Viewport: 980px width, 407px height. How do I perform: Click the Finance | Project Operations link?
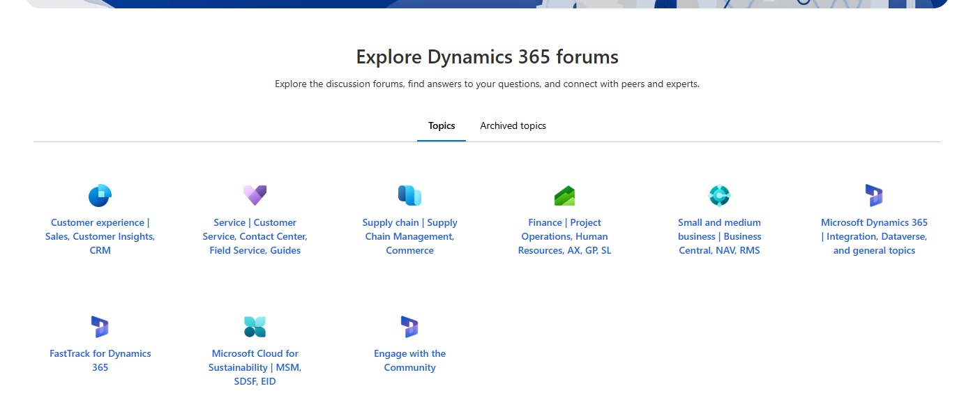click(x=565, y=236)
